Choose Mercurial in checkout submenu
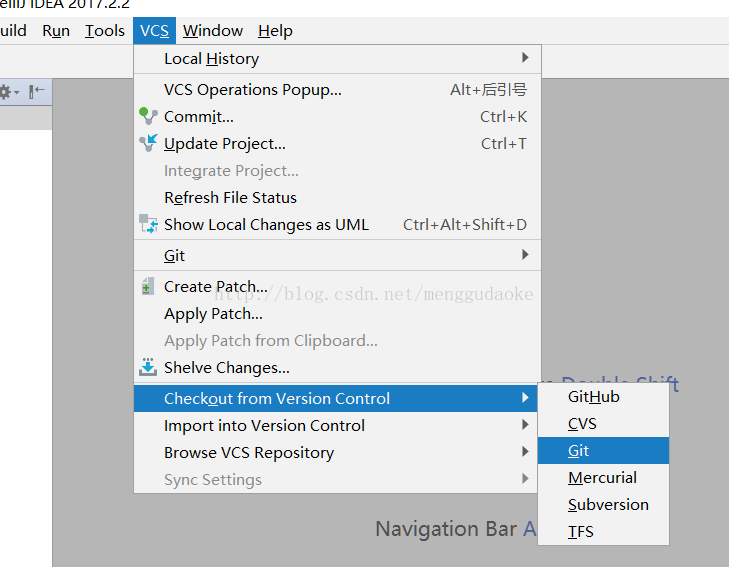Viewport: 729px width, 567px height. (603, 477)
